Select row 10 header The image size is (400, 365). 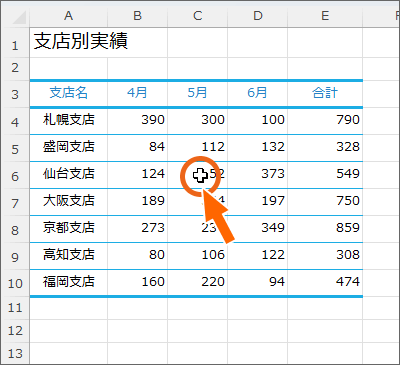coord(15,283)
